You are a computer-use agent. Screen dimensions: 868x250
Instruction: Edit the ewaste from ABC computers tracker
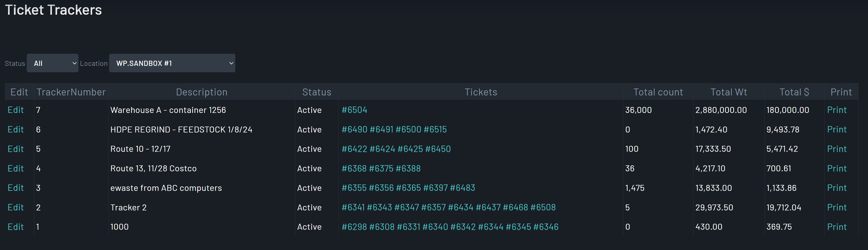coord(15,188)
